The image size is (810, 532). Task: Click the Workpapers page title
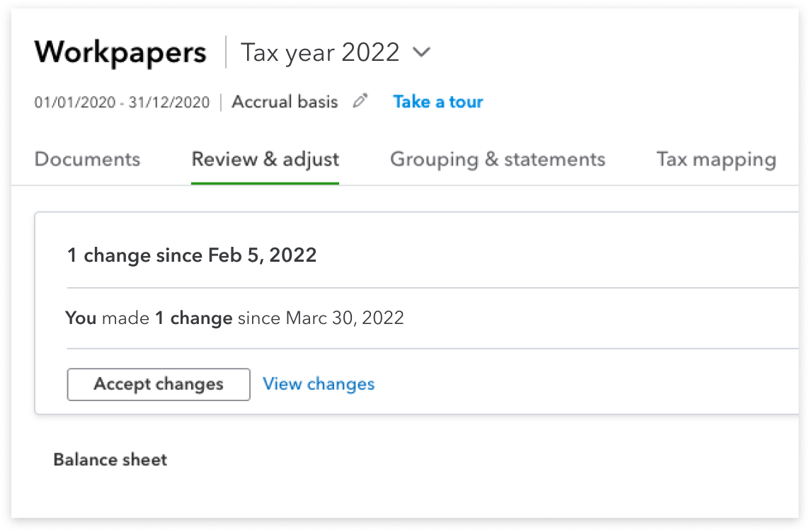coord(120,52)
